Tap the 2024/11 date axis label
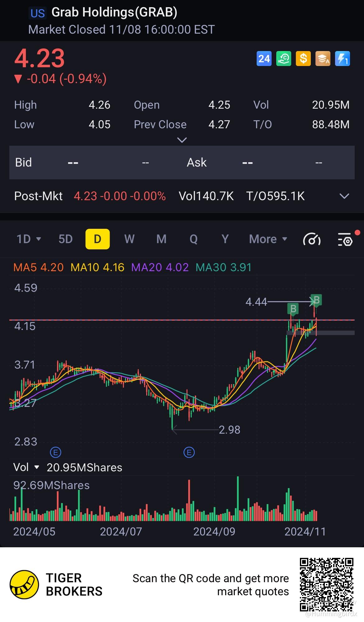 coord(305,532)
